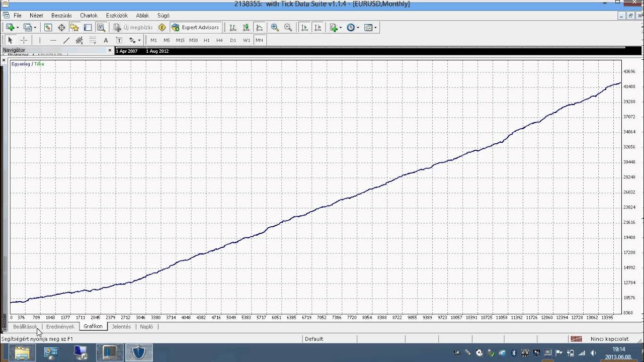This screenshot has height=362, width=644.
Task: Toggle the W1 timeframe button
Action: coord(247,40)
